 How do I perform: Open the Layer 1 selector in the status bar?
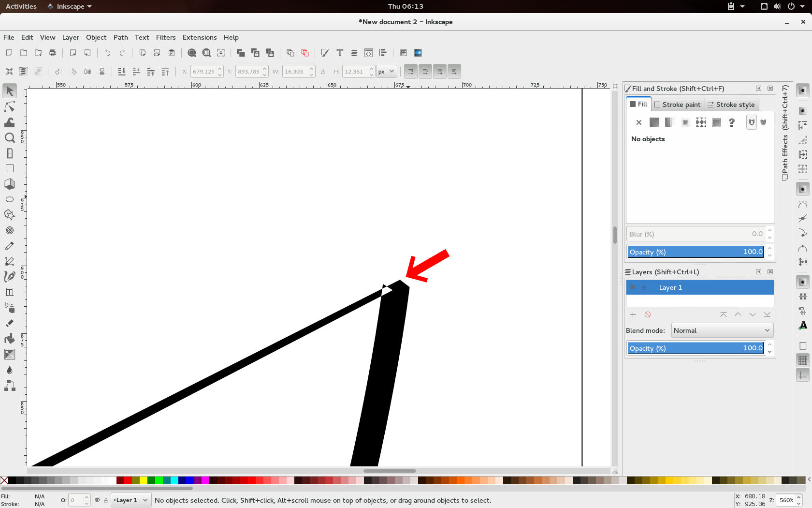pos(130,500)
